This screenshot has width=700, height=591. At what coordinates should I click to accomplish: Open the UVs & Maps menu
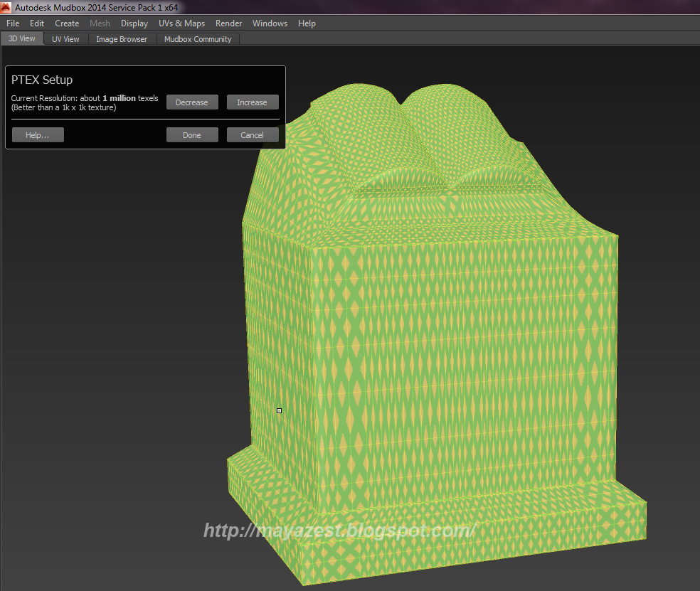coord(181,23)
